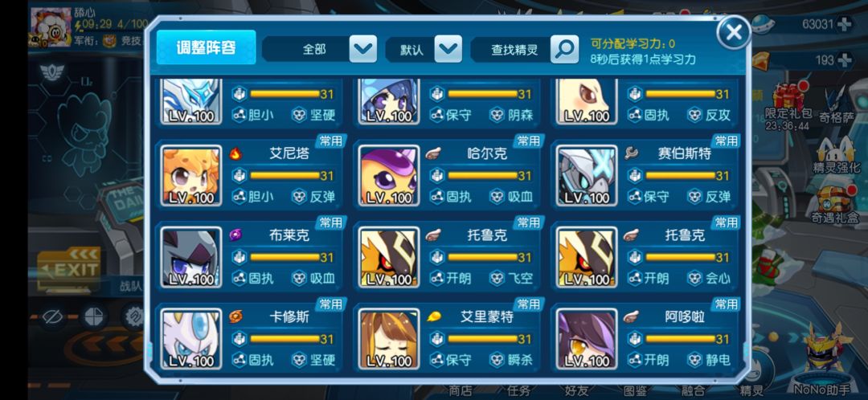Click the magnifier search icon

click(x=564, y=49)
